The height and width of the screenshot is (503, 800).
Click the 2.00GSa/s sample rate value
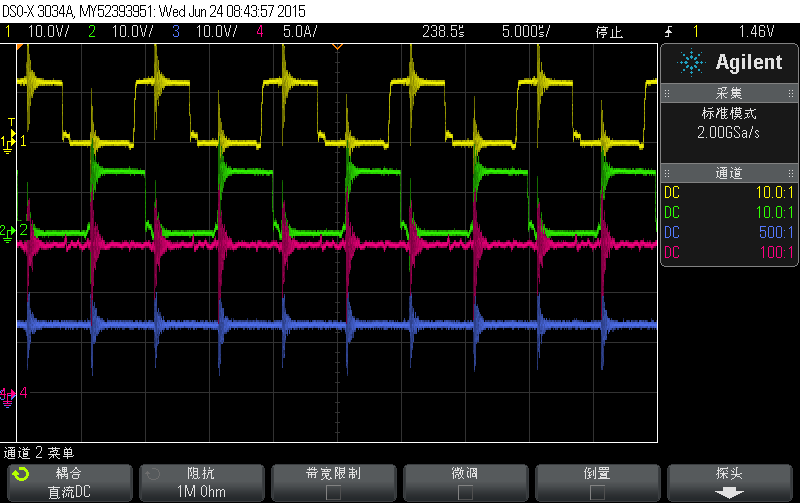pyautogui.click(x=729, y=133)
